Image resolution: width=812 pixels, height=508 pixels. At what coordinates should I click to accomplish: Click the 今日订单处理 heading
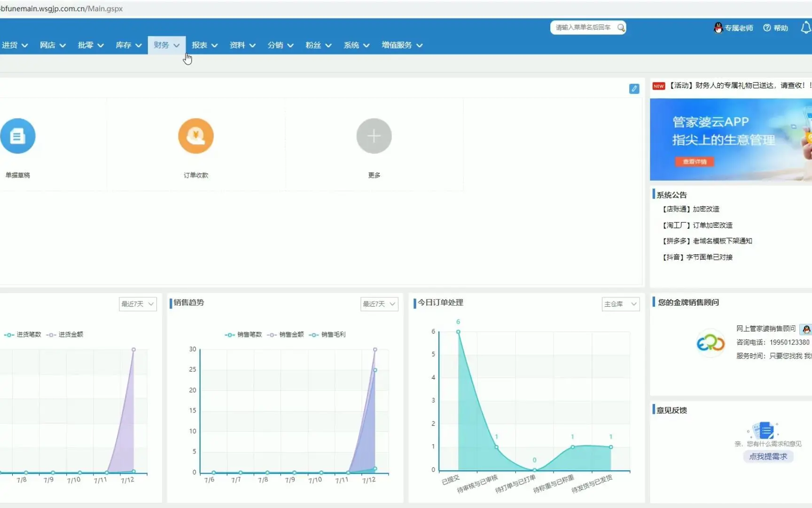pos(440,302)
